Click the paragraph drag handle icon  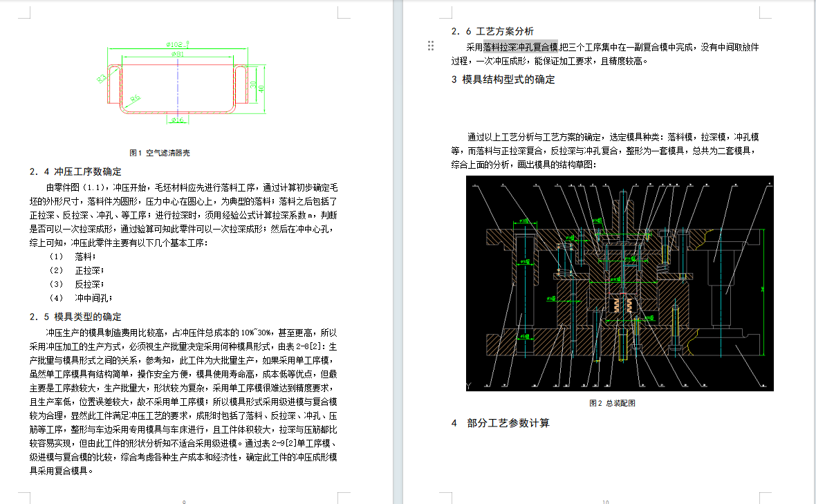[x=430, y=46]
